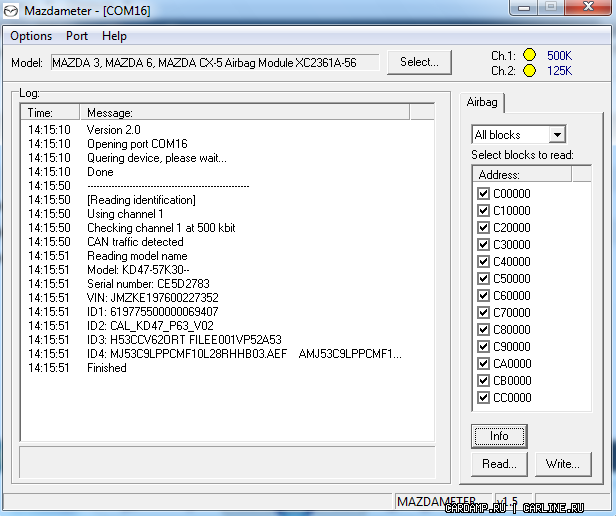Uncheck the C50000 block checkbox
The width and height of the screenshot is (616, 516).
(483, 279)
